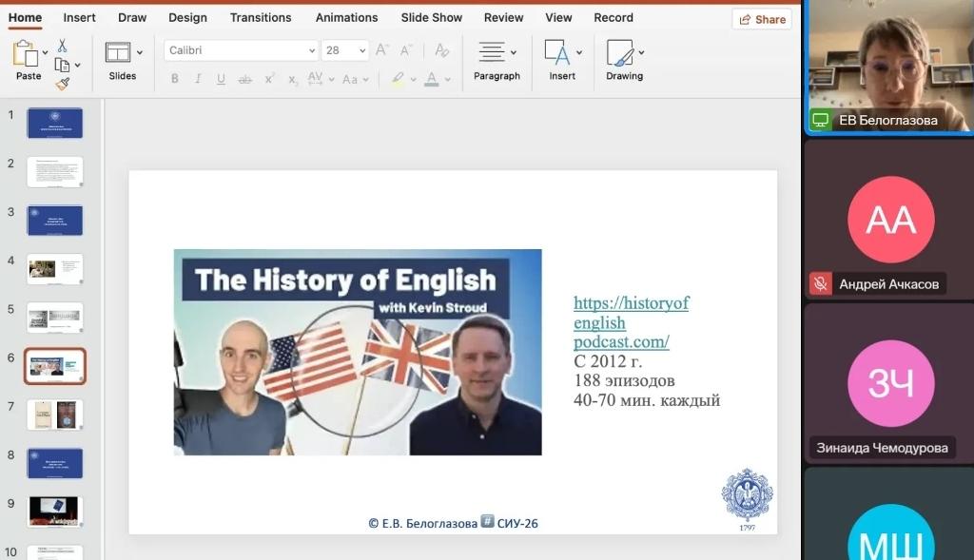Select slide 8 thumbnail
The height and width of the screenshot is (560, 974).
click(54, 463)
